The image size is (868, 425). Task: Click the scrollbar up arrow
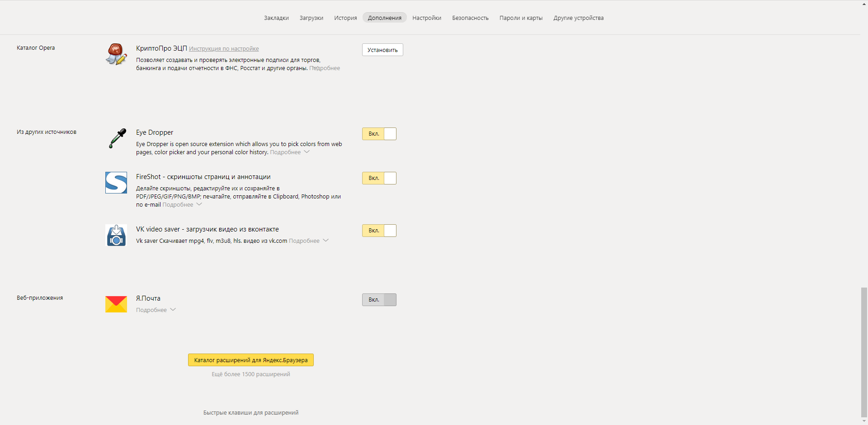(x=864, y=3)
